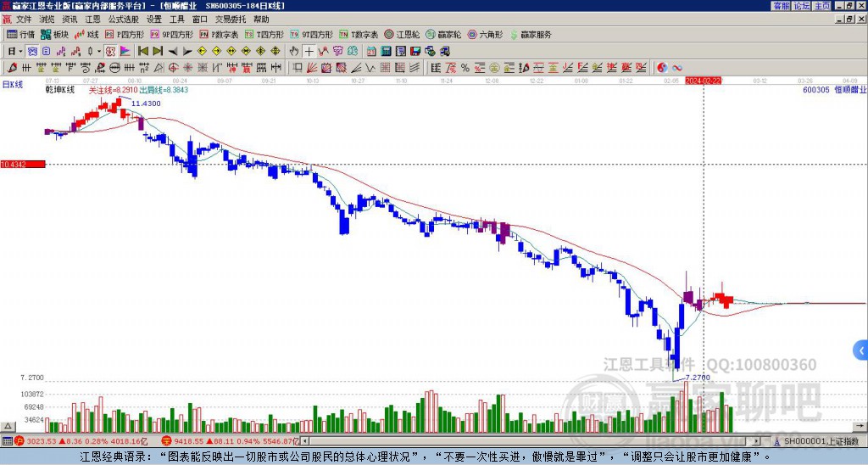The image size is (868, 465).
Task: Select the hand pan tool
Action: 294,51
